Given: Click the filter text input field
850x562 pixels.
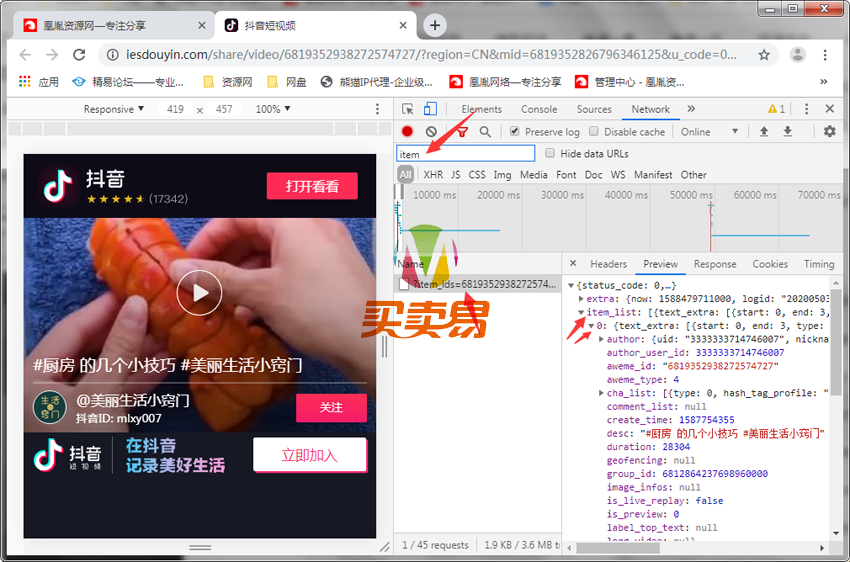Looking at the screenshot, I should tap(466, 154).
